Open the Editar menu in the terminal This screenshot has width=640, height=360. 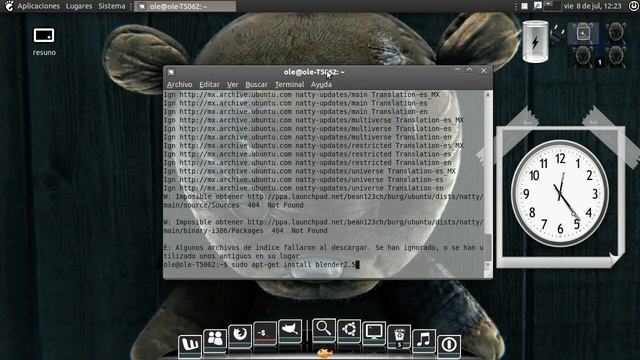click(209, 84)
